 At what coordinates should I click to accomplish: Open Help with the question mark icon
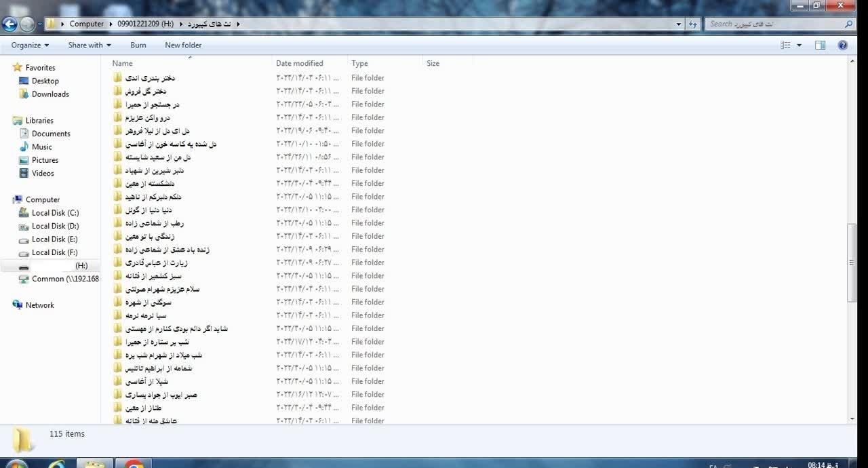coord(843,45)
